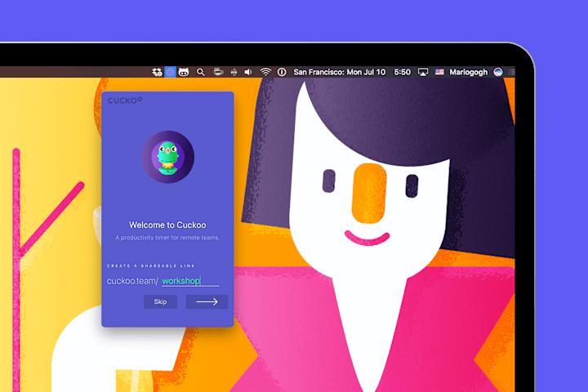
Task: Open the Wi-Fi menu
Action: point(265,72)
